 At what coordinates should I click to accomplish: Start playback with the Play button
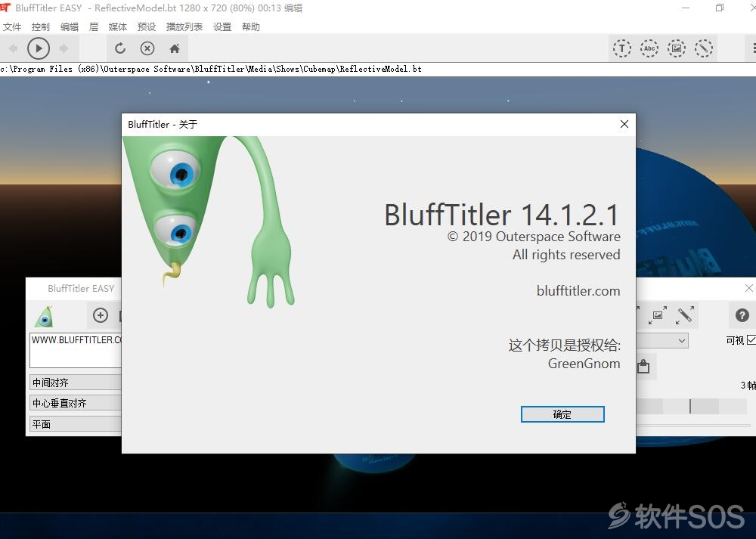coord(39,48)
